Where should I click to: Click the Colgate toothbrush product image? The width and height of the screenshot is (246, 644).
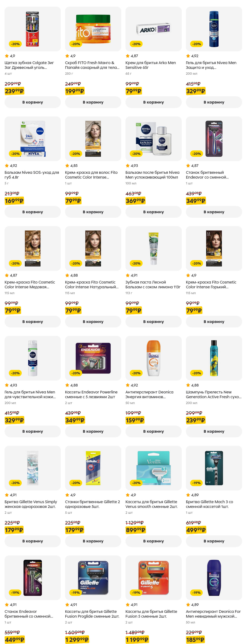33,29
